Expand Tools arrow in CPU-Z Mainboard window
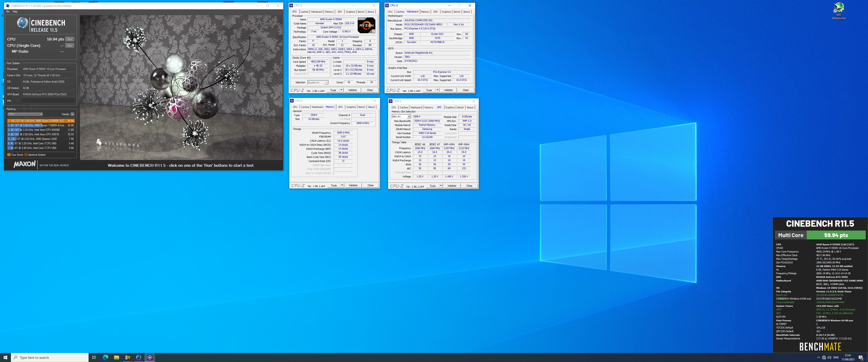868x362 pixels. point(437,90)
